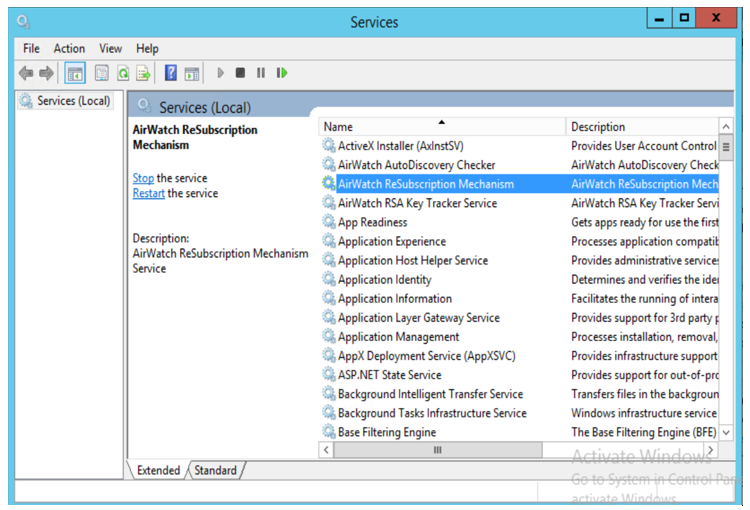Open Help with the question mark icon

171,73
